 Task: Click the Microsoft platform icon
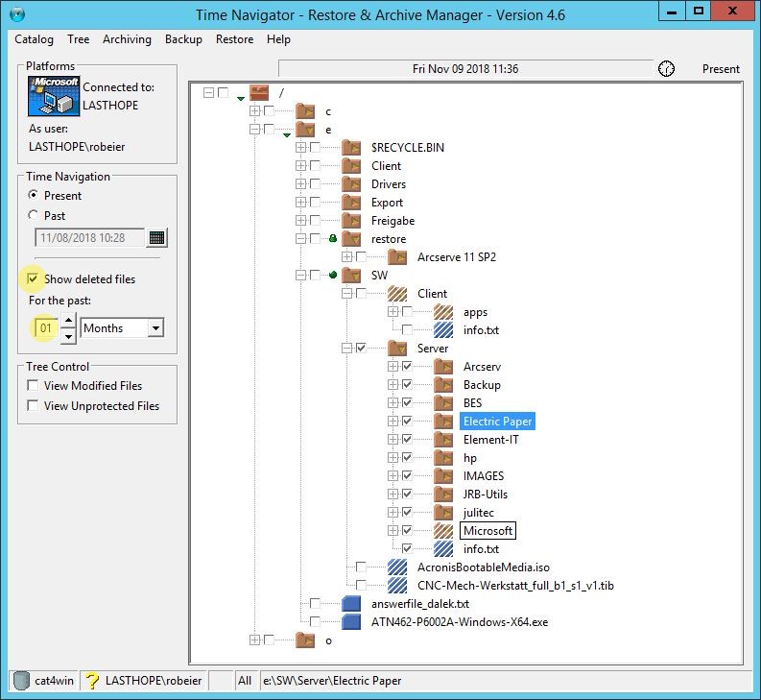(x=53, y=96)
